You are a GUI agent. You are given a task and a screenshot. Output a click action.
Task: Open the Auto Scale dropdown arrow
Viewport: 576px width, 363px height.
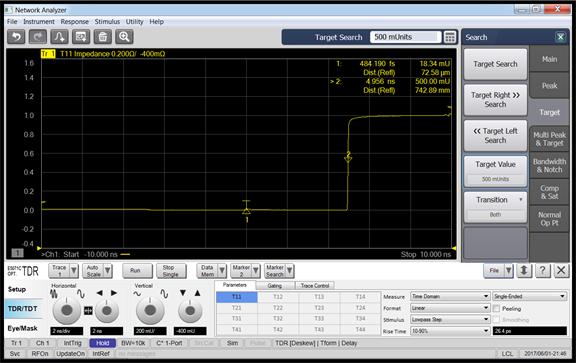[108, 271]
